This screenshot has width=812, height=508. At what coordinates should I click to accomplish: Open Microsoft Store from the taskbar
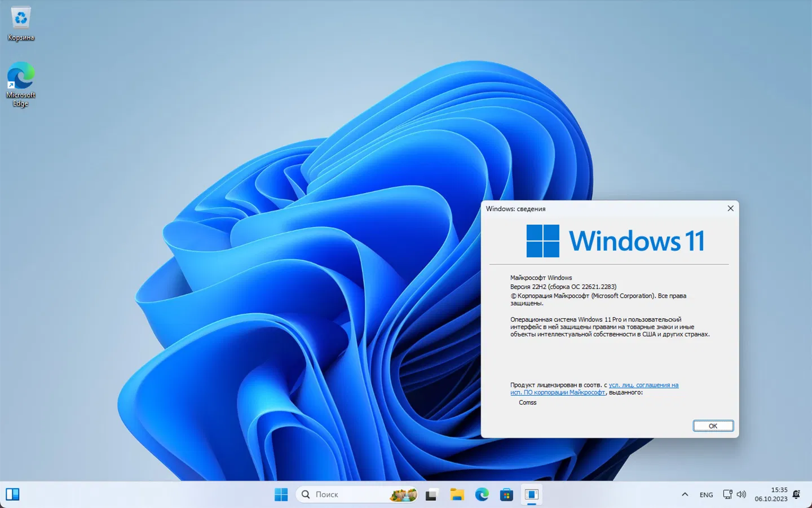pos(506,494)
